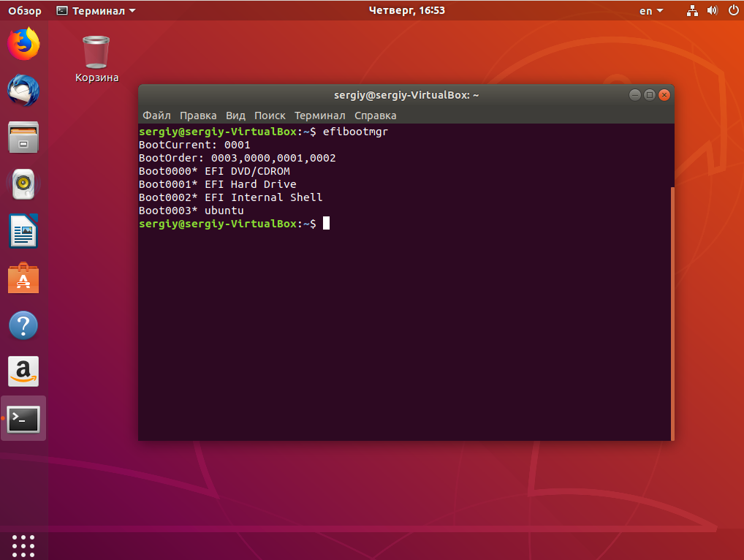Open the en keyboard layout dropdown
Screen dimensions: 744x560
(651, 10)
